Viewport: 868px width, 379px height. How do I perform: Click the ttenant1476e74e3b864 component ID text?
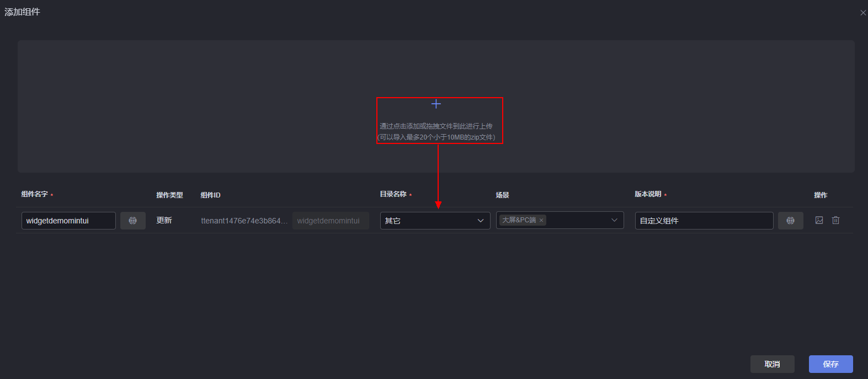click(244, 221)
